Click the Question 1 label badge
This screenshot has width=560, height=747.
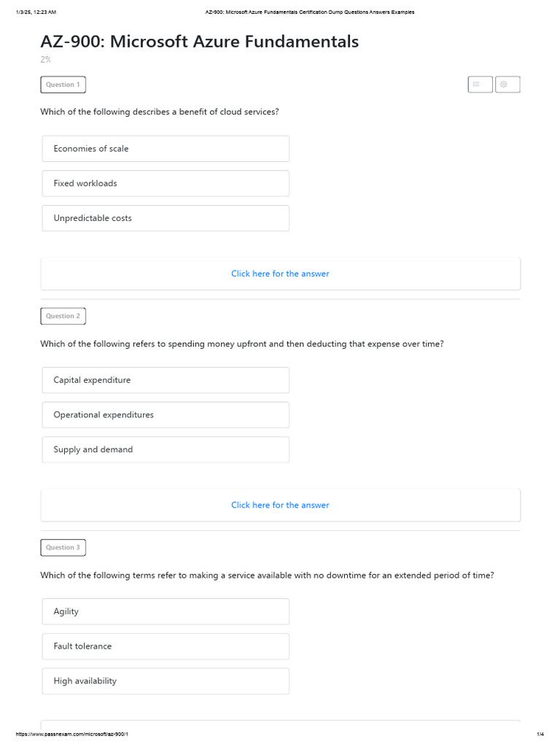(x=63, y=85)
